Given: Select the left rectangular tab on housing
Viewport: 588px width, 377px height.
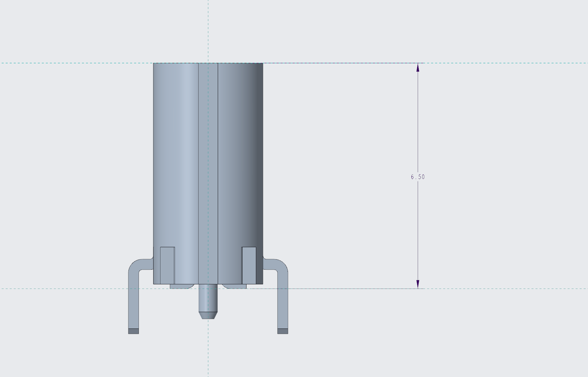Looking at the screenshot, I should (x=168, y=265).
